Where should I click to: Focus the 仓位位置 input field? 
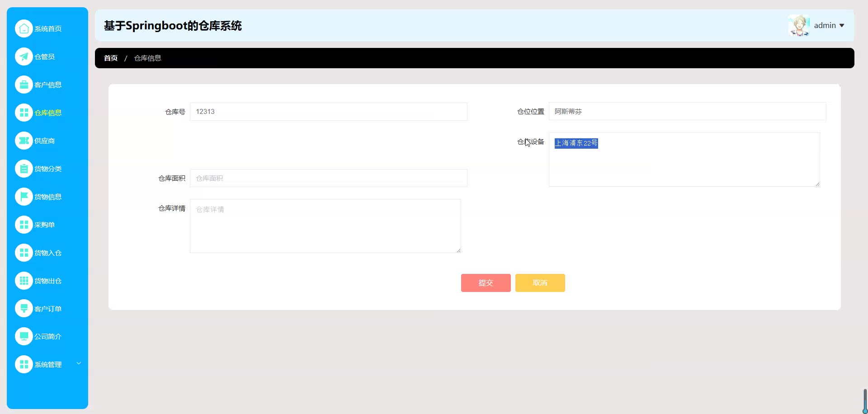click(x=688, y=111)
